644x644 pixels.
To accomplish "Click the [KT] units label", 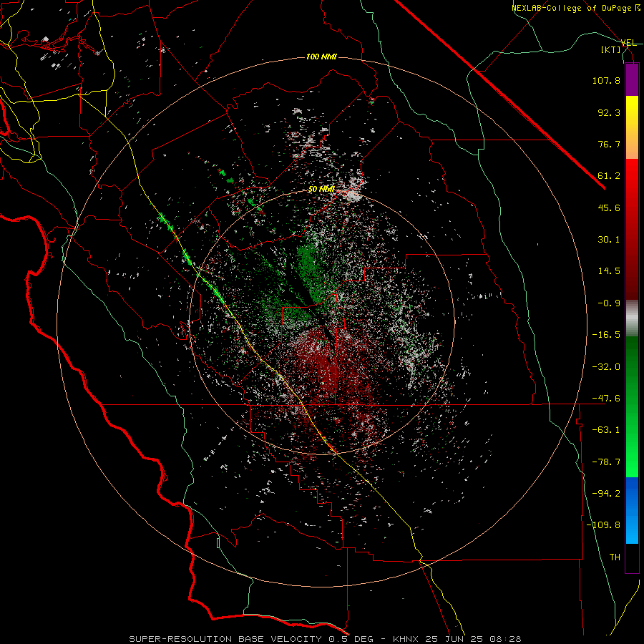I will 611,49.
